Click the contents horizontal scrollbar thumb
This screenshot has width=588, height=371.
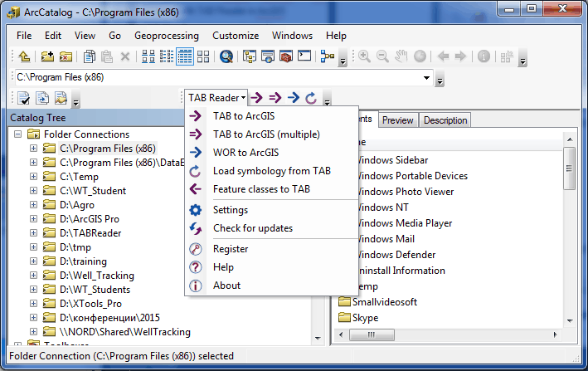tap(372, 334)
